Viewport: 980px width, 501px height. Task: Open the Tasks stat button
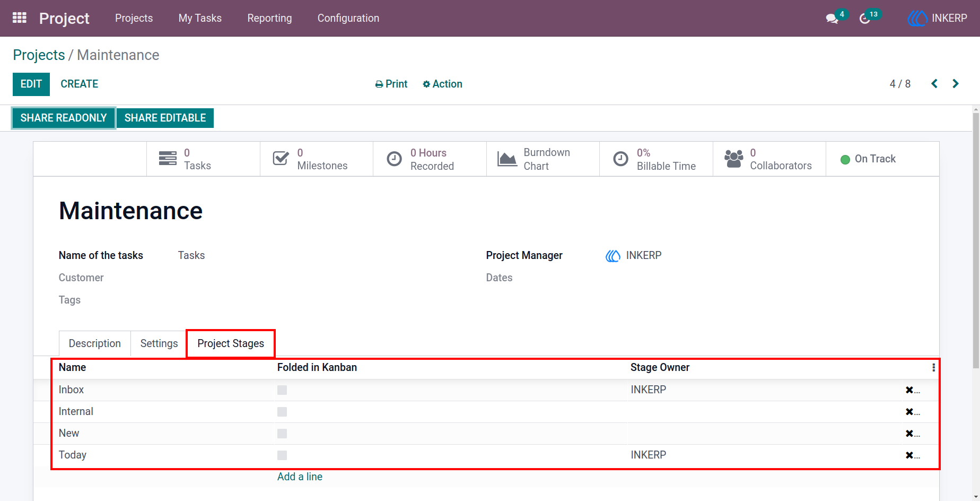(x=203, y=159)
